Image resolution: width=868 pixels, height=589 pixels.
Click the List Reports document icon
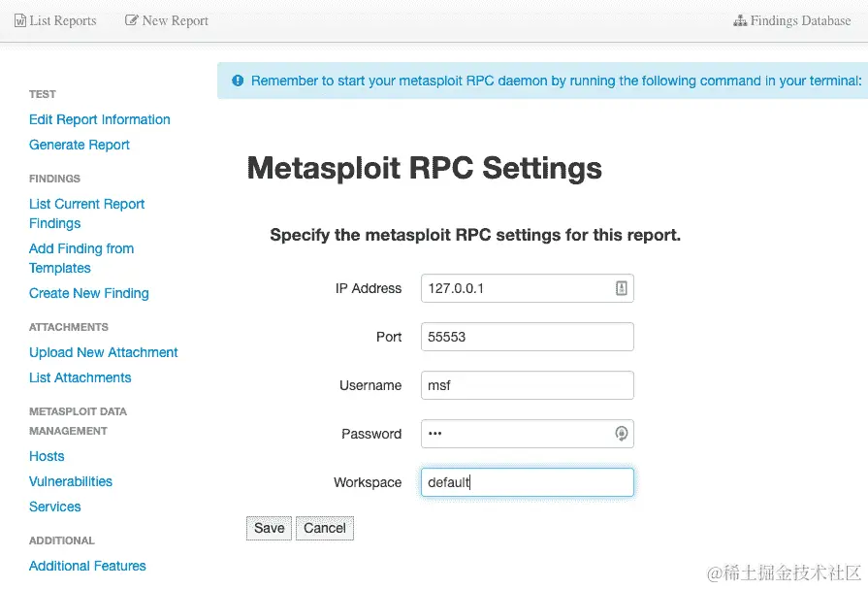click(20, 20)
